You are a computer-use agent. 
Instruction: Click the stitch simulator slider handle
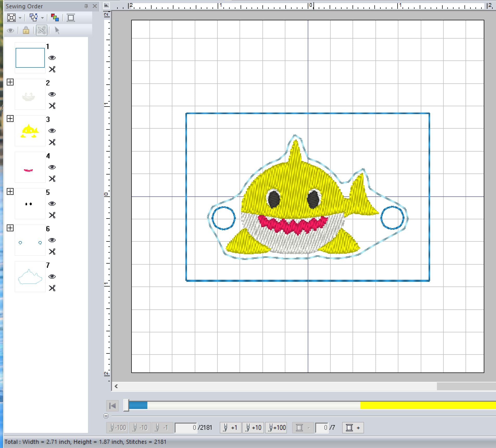coord(126,405)
